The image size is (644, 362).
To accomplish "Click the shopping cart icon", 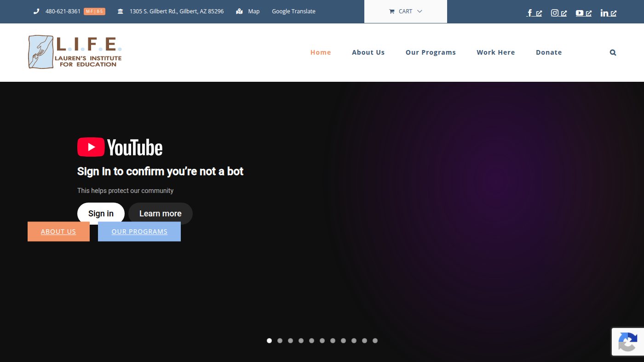I will pyautogui.click(x=392, y=11).
